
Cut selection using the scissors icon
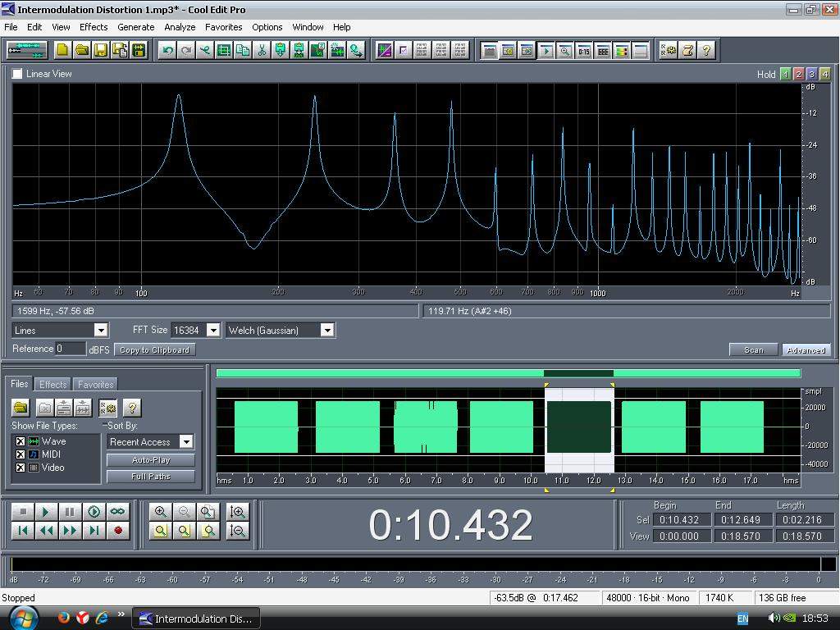point(262,50)
